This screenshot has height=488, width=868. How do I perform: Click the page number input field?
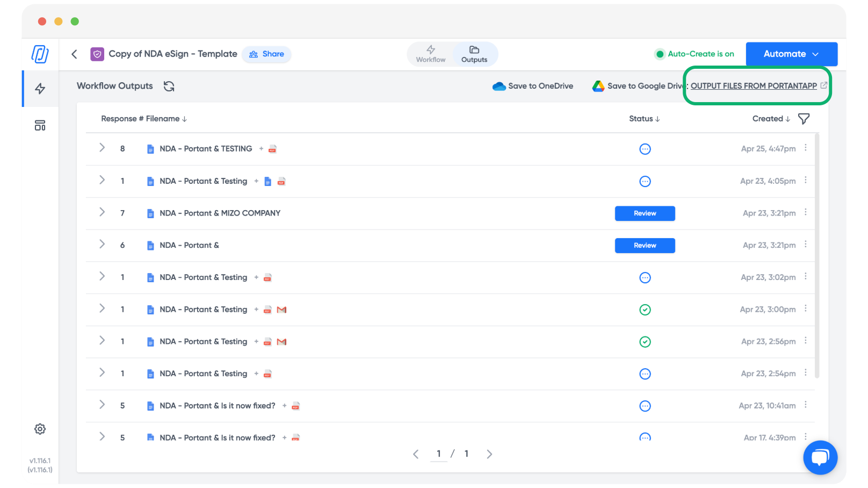(x=439, y=454)
